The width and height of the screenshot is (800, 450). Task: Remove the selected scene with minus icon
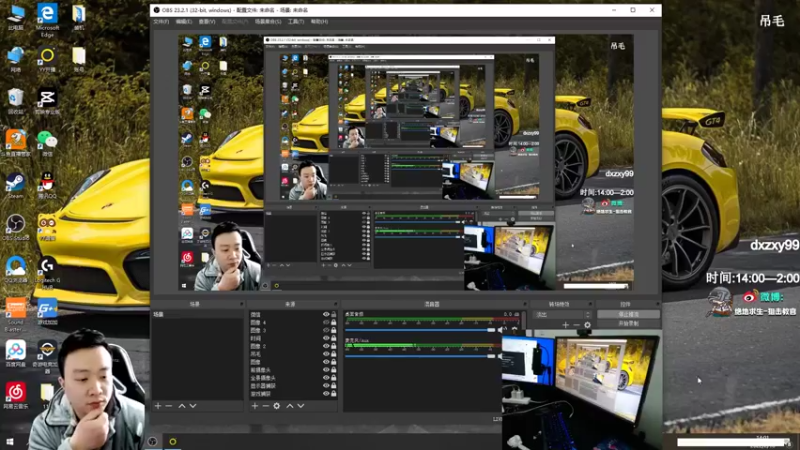(169, 406)
